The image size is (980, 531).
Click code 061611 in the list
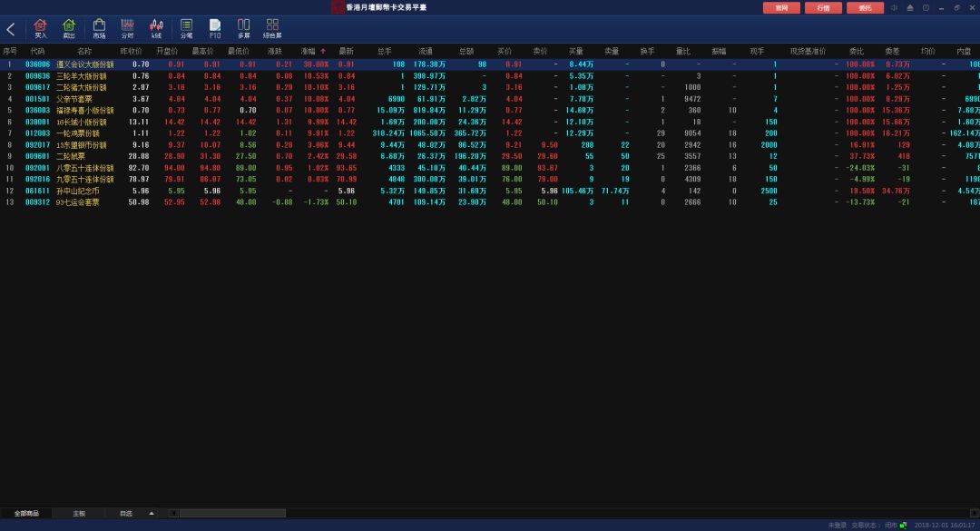click(x=37, y=191)
